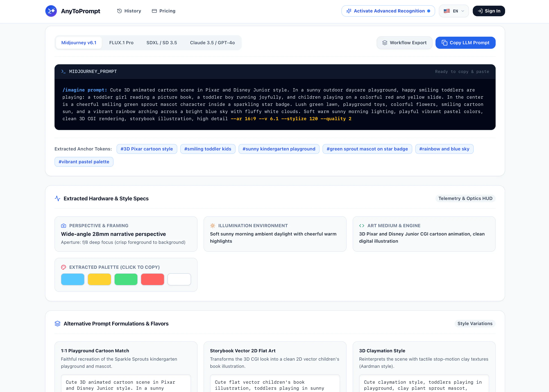Click the #vibrant pastel palette token

pos(84,162)
